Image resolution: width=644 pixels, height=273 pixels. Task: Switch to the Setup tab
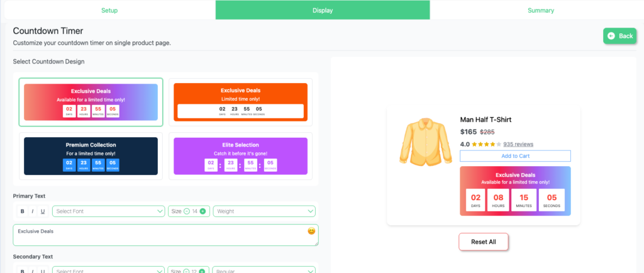109,10
